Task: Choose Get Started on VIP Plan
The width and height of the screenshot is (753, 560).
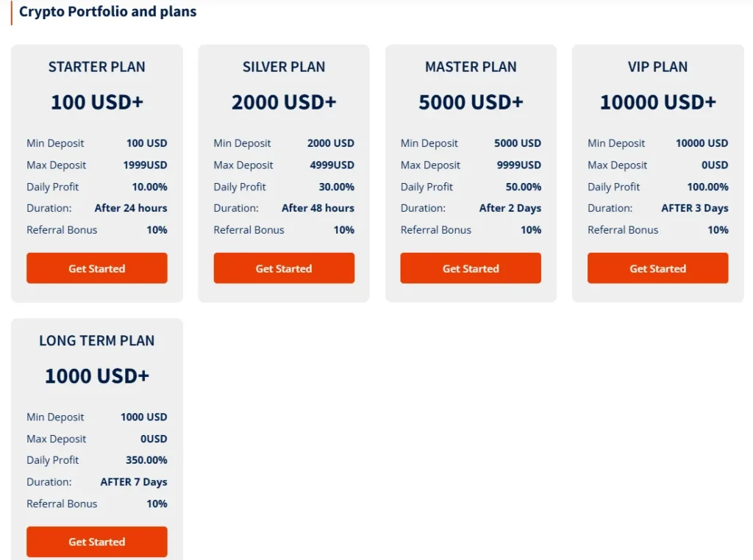Action: coord(657,268)
